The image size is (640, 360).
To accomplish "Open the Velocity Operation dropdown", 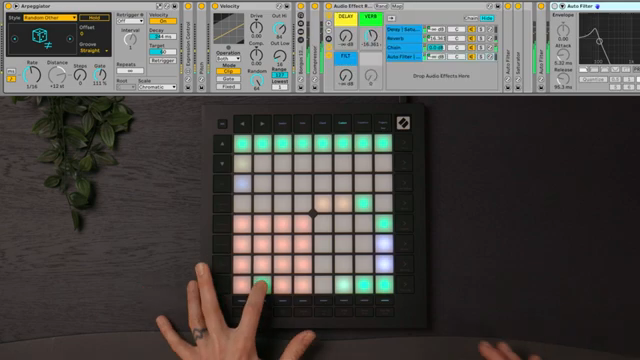I will pos(228,59).
